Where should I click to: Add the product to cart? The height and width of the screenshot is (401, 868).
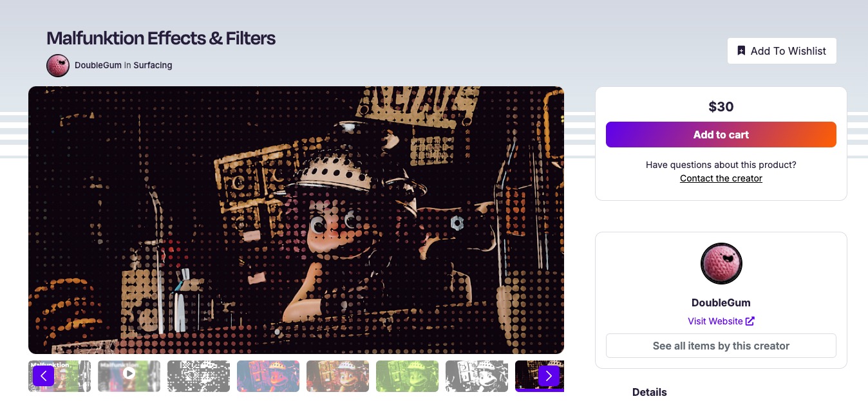pyautogui.click(x=721, y=135)
